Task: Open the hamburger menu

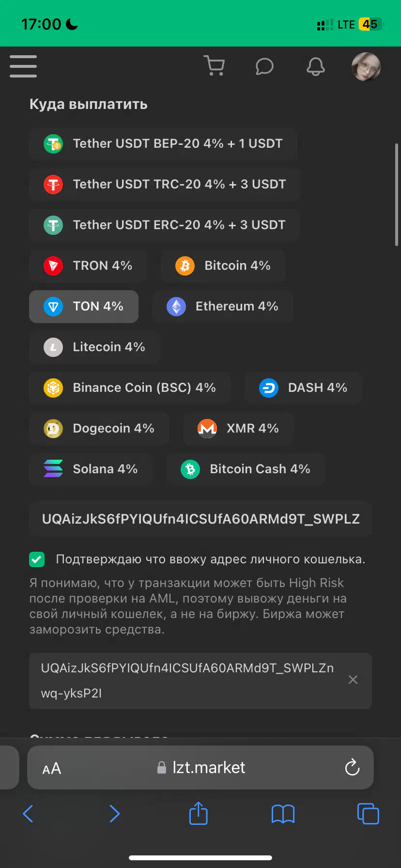Action: point(23,66)
